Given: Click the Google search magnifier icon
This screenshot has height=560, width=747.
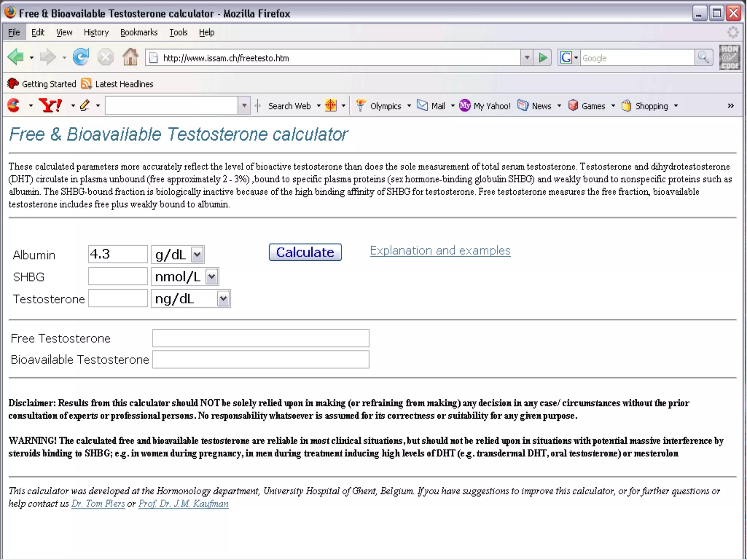Looking at the screenshot, I should tap(703, 58).
